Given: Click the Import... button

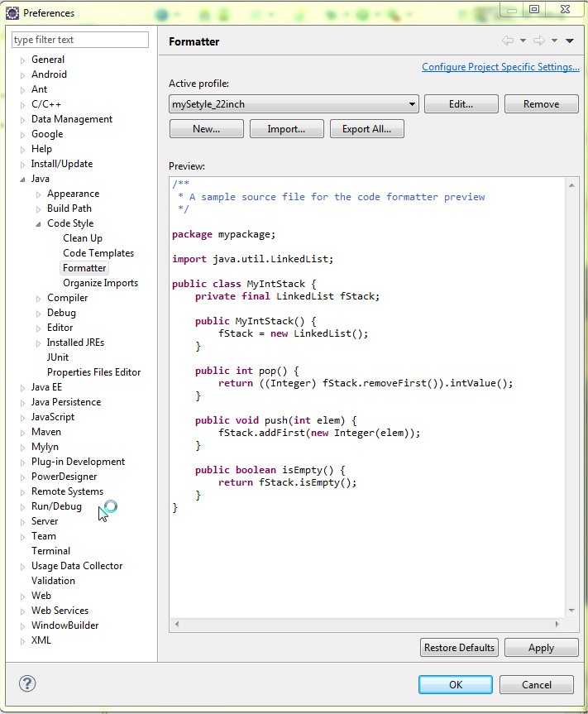Looking at the screenshot, I should coord(286,129).
